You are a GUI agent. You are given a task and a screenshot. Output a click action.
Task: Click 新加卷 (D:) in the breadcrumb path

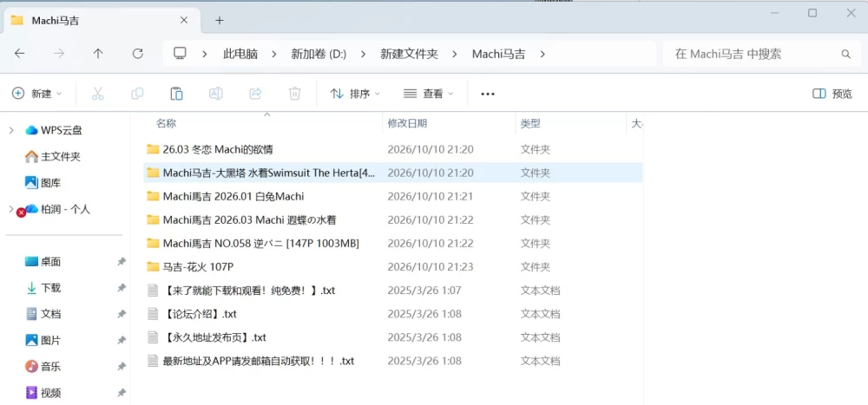point(319,55)
